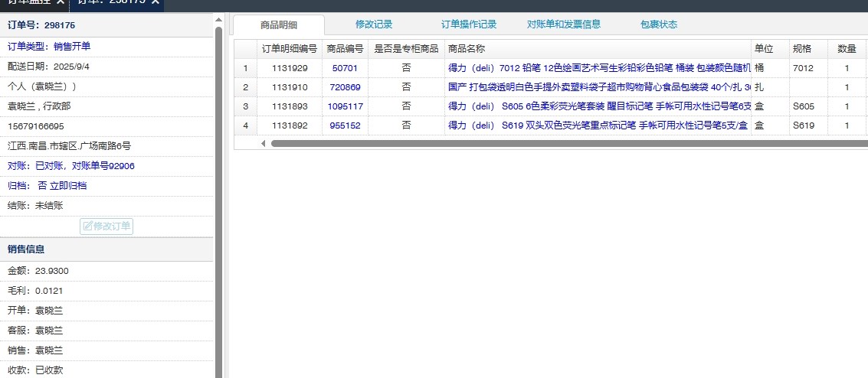Open product number 50701 link

(345, 68)
